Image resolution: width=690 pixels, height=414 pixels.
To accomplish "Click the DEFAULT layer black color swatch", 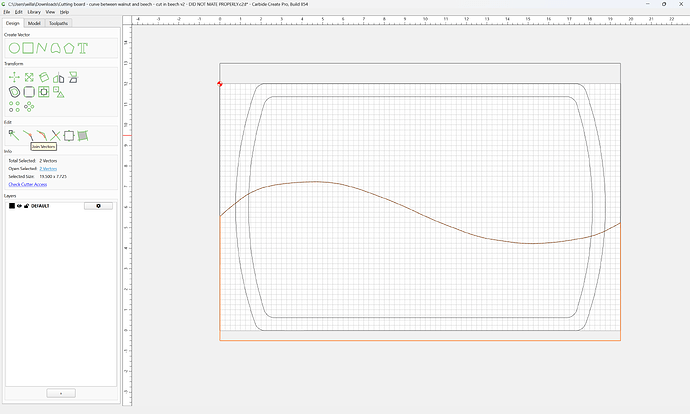I will (12, 206).
